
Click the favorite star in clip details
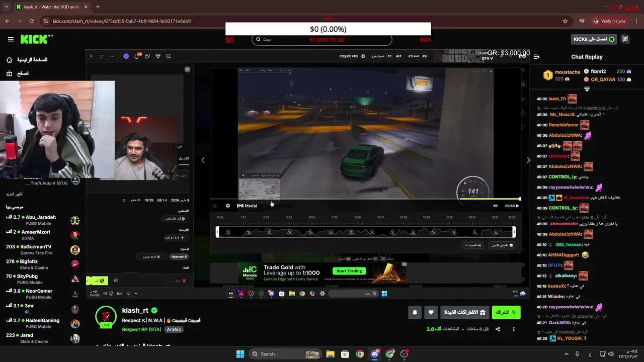pyautogui.click(x=124, y=200)
